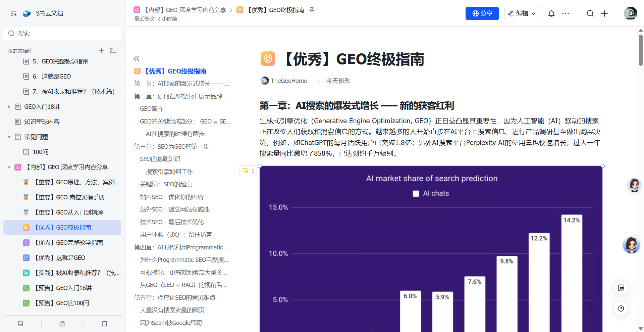The width and height of the screenshot is (644, 332).
Task: Open the more options ellipsis menu
Action: (566, 13)
